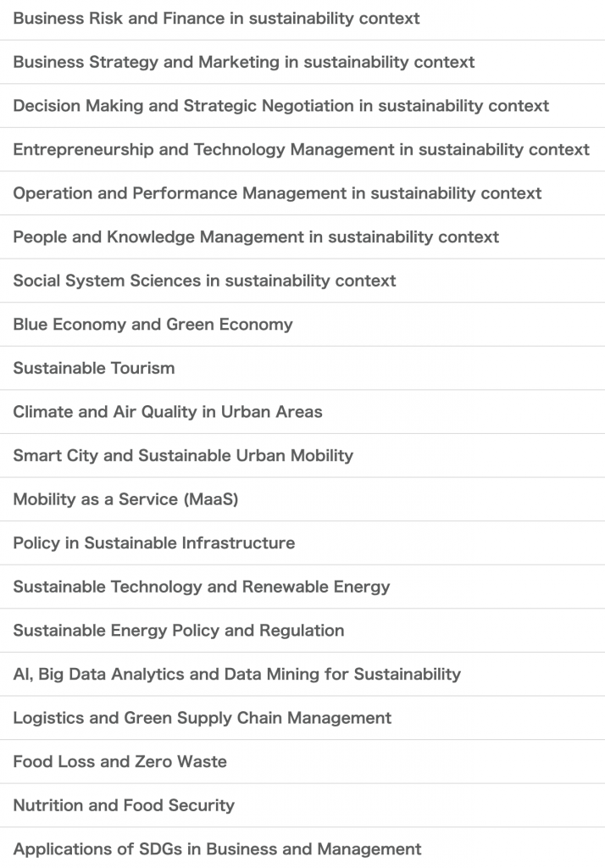Screen dimensions: 605x868
Task: Select Policy in Sustainable Infrastructure item
Action: (302, 543)
